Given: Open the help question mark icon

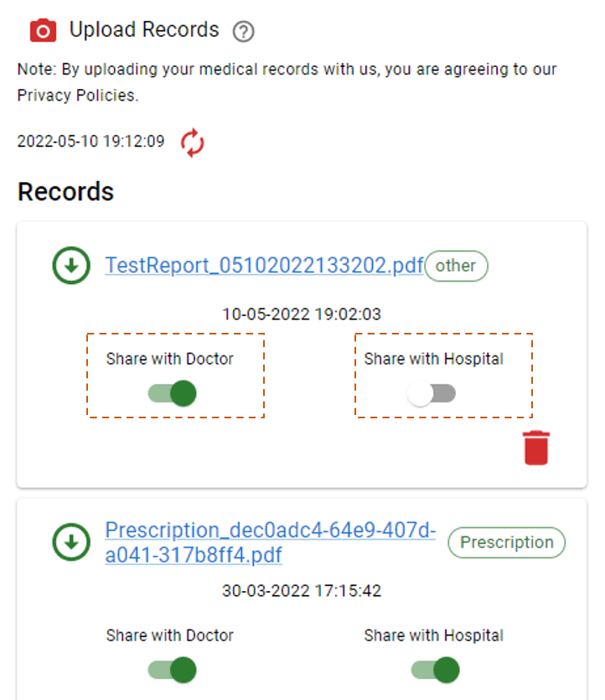Looking at the screenshot, I should 244,32.
